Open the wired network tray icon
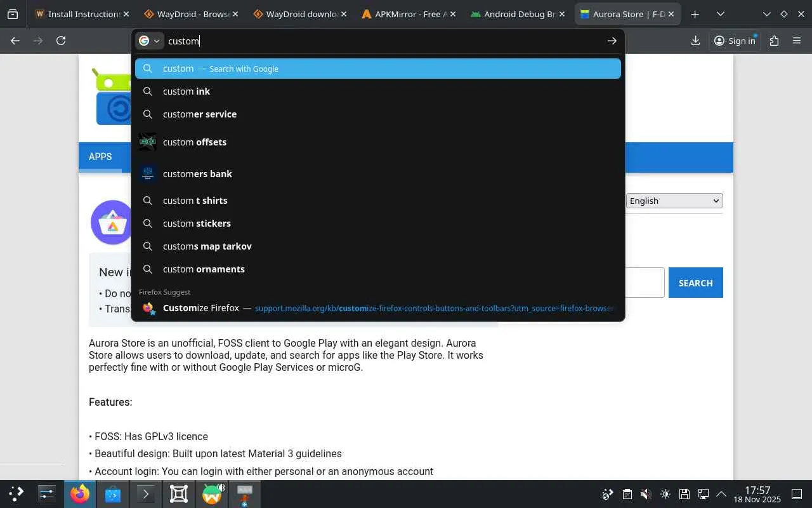Image resolution: width=812 pixels, height=508 pixels. pyautogui.click(x=703, y=494)
